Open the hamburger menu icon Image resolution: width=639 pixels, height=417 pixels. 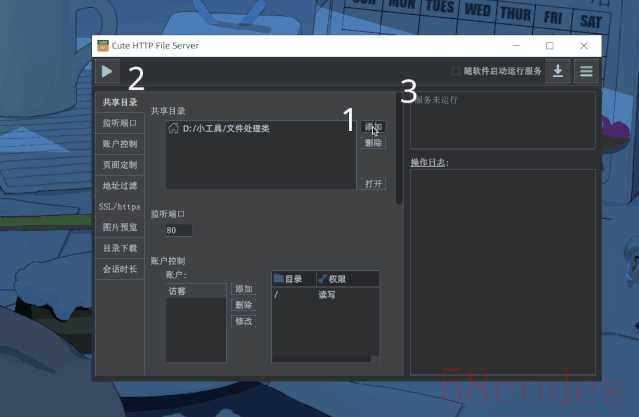click(x=586, y=71)
